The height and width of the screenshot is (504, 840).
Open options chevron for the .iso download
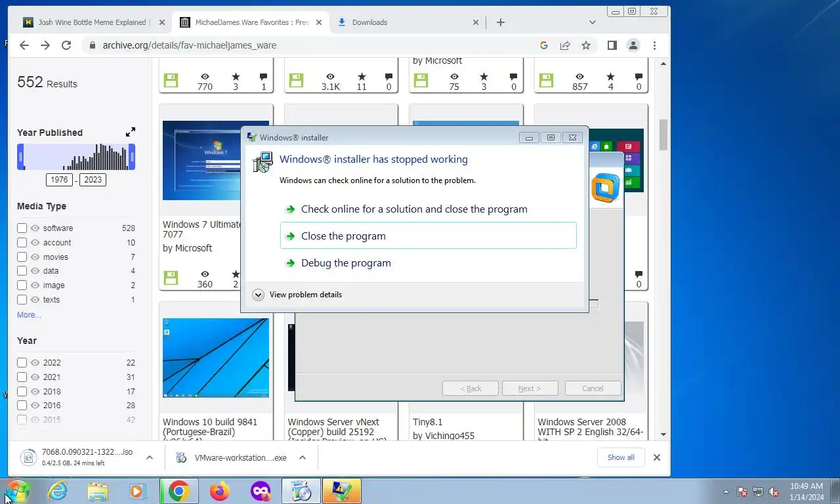[150, 457]
